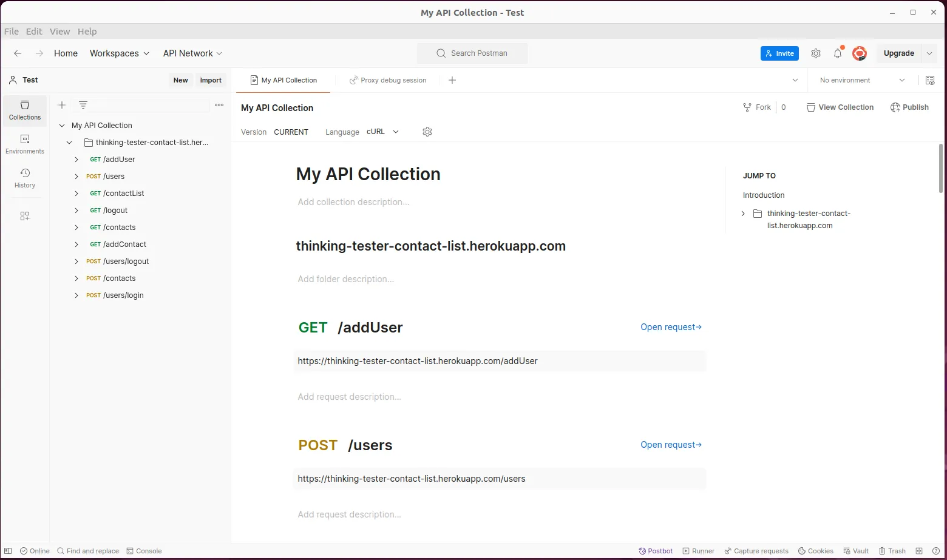This screenshot has width=947, height=560.
Task: Open the notifications bell
Action: (x=838, y=53)
